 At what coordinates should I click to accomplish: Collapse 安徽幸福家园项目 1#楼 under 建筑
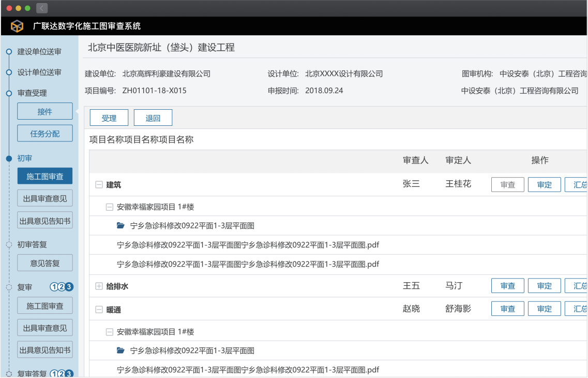[x=109, y=207]
